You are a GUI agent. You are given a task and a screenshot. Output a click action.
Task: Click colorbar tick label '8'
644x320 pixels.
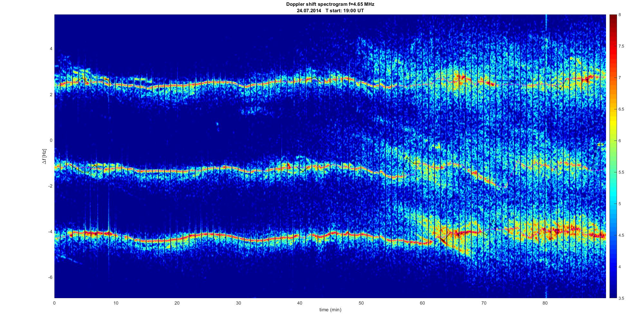pos(620,15)
